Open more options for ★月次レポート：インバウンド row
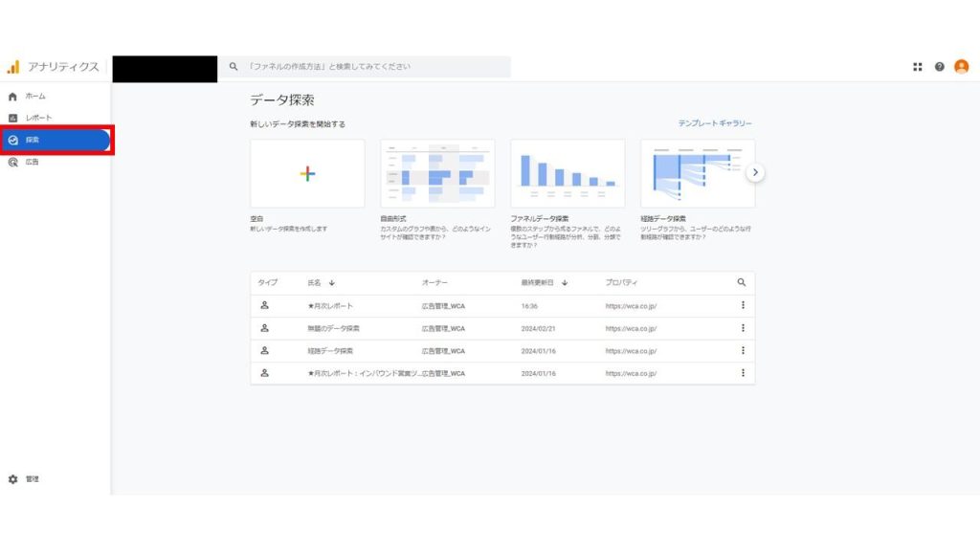 click(743, 373)
